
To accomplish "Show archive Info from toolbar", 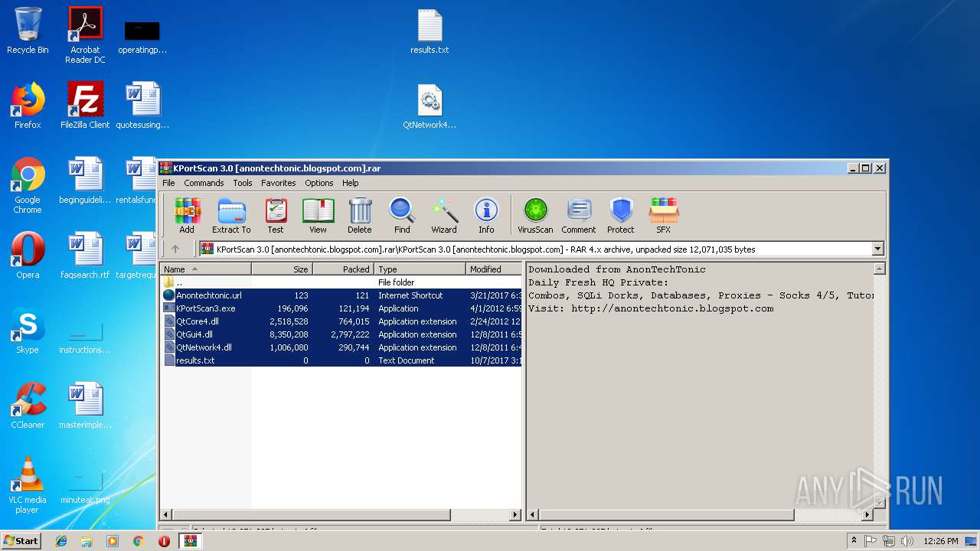I will (486, 215).
